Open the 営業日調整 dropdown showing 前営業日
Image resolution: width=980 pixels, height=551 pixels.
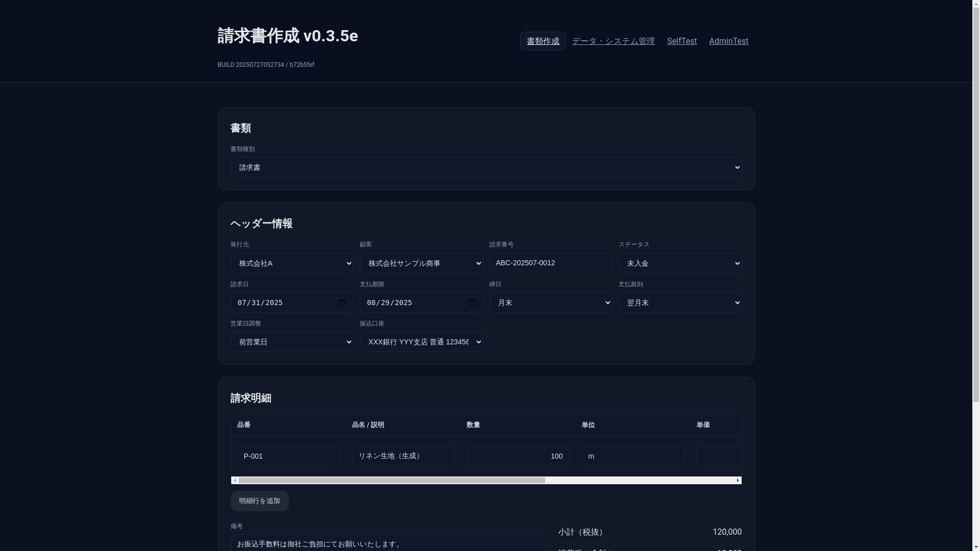click(x=292, y=342)
